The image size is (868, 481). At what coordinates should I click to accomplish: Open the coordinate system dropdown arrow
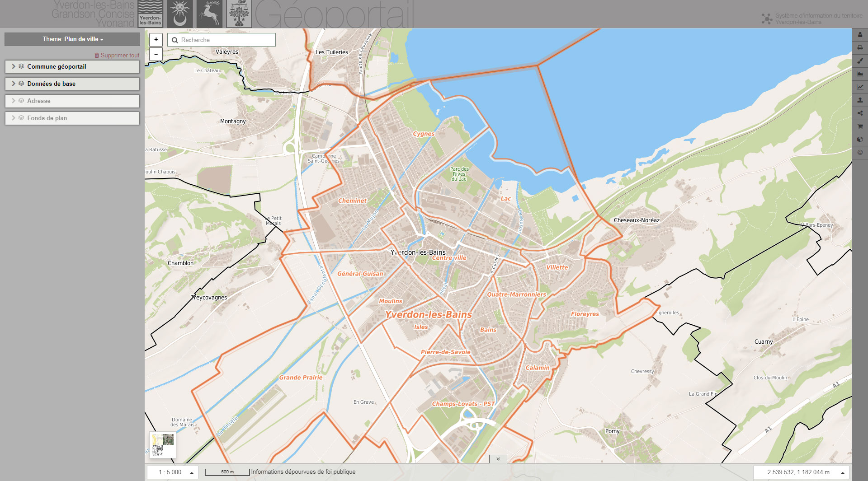[x=843, y=473]
